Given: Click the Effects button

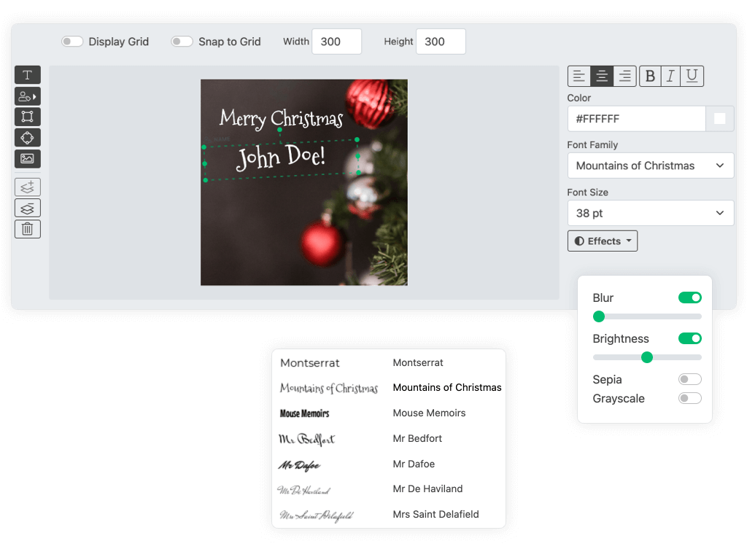Looking at the screenshot, I should [603, 241].
